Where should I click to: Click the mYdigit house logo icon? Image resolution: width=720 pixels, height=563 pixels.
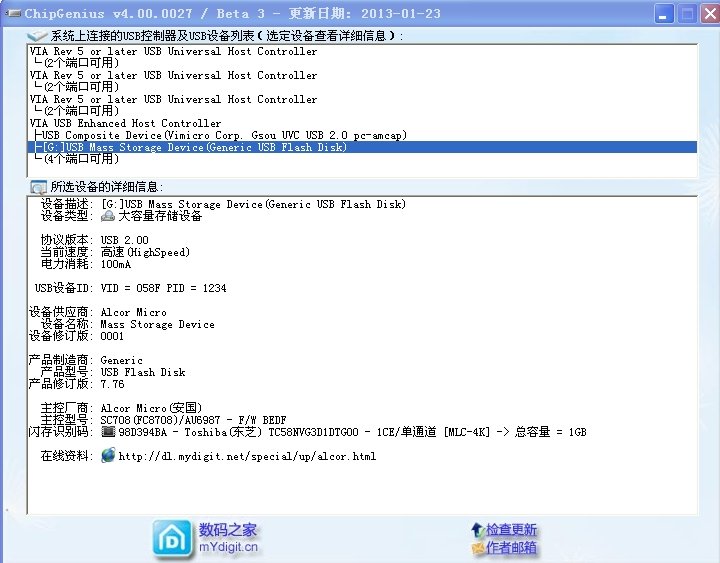pos(172,539)
